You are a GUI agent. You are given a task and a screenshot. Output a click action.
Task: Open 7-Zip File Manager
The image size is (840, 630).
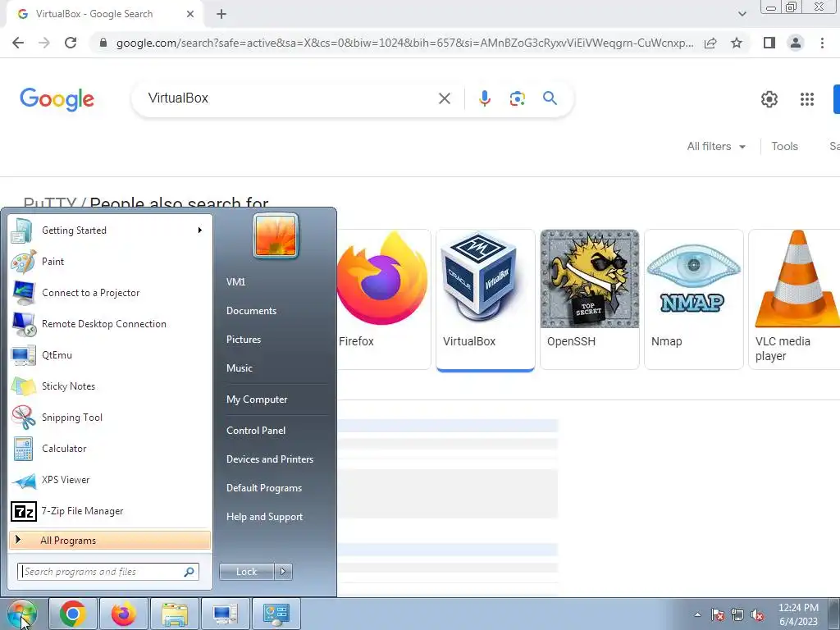pyautogui.click(x=110, y=511)
